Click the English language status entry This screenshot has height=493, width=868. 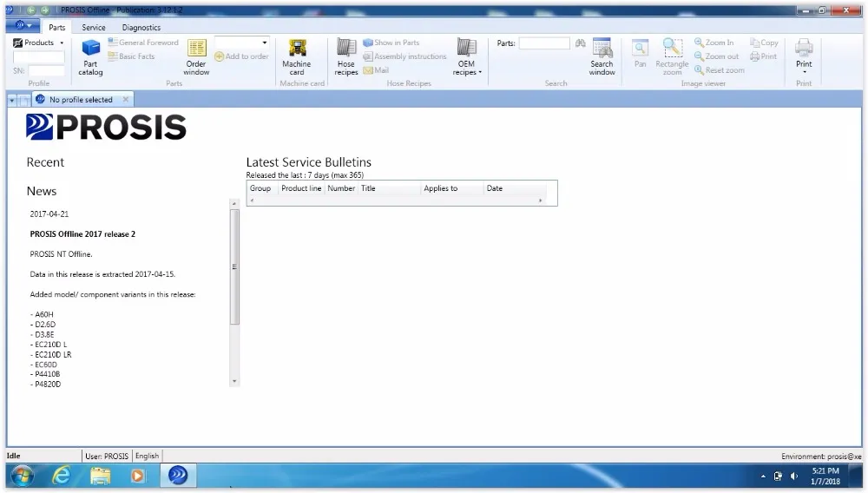coord(148,456)
